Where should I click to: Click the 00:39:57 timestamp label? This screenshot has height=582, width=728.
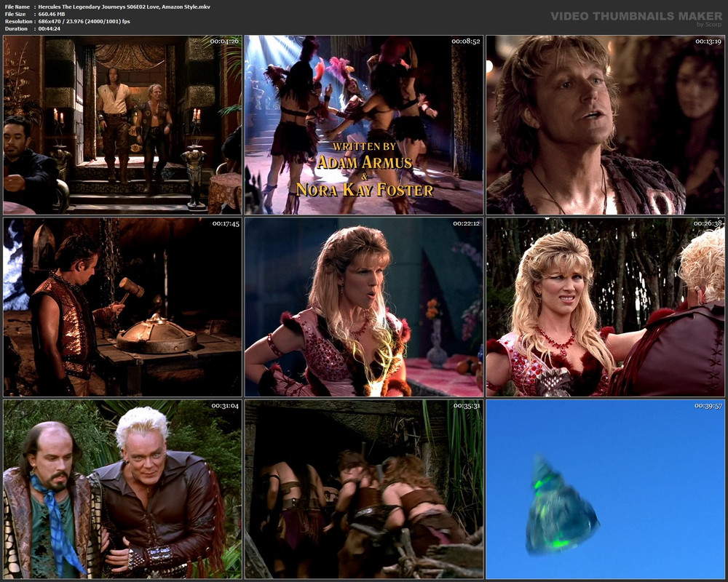708,406
